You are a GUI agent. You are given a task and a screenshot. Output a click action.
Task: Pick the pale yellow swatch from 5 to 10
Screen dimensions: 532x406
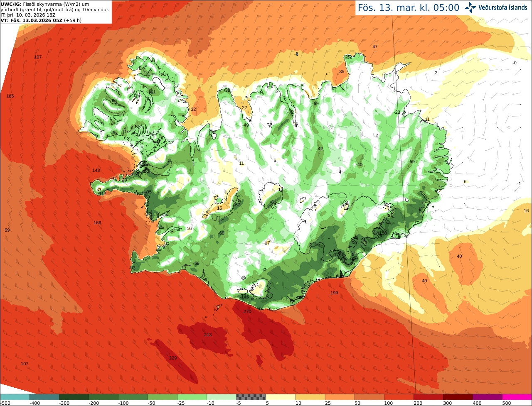point(281,397)
